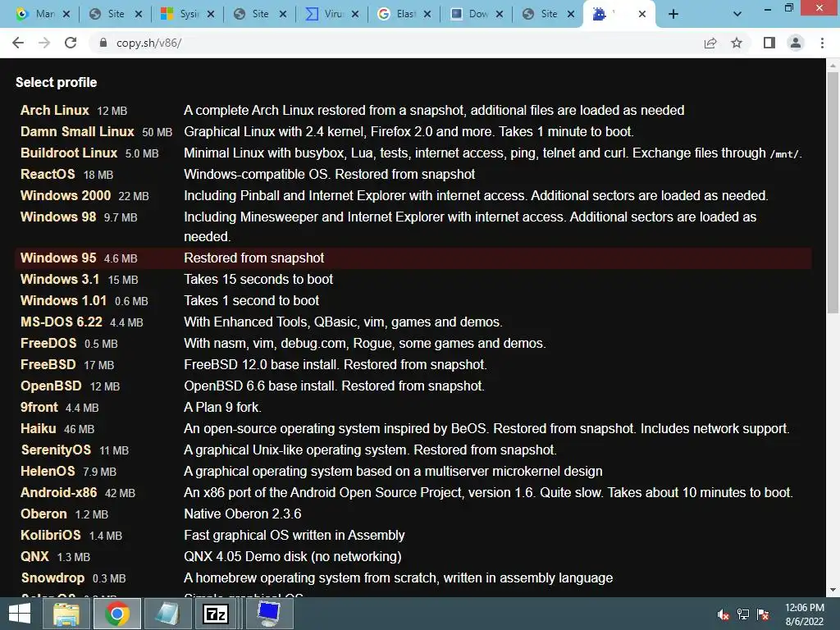This screenshot has width=840, height=630.
Task: Select the Windows 95 profile
Action: 58,258
